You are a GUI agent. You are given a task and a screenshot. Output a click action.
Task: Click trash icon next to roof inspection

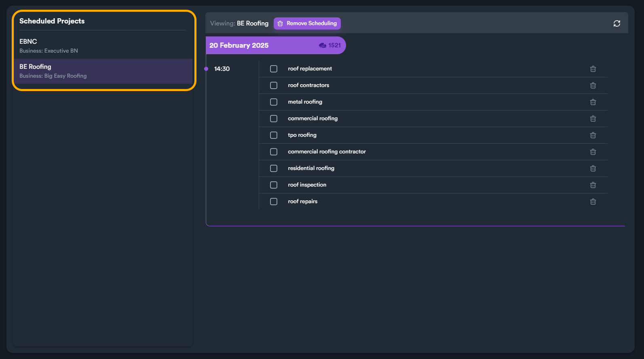[593, 185]
